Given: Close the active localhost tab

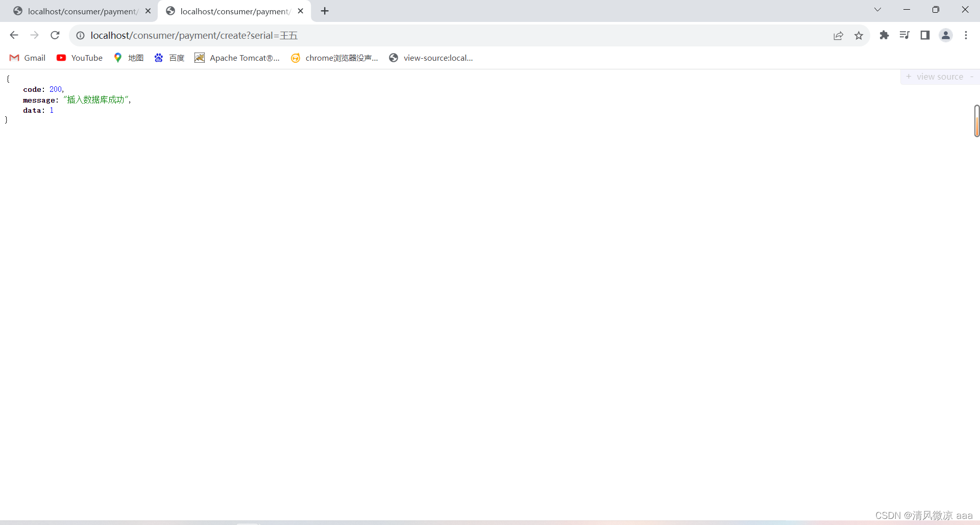Looking at the screenshot, I should pyautogui.click(x=301, y=11).
